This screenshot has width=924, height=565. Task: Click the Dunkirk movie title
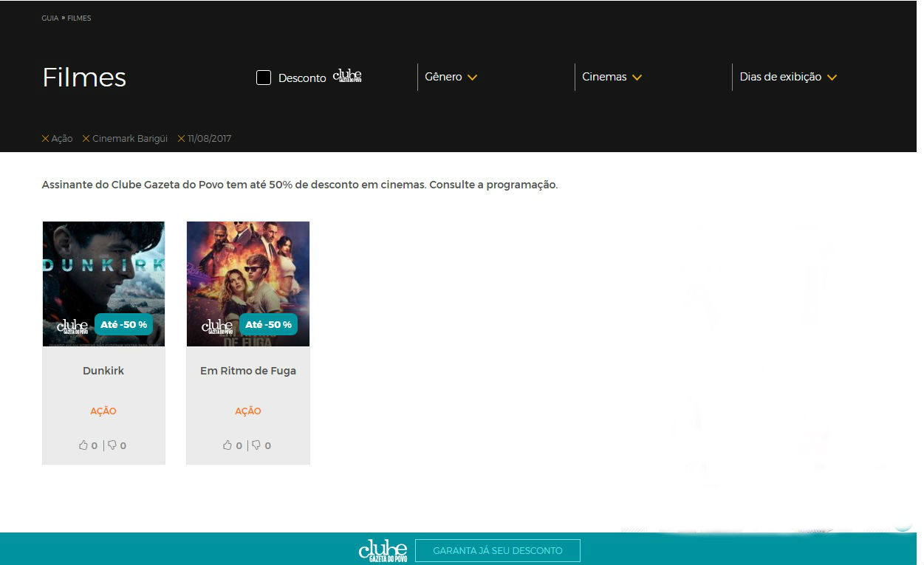tap(103, 371)
